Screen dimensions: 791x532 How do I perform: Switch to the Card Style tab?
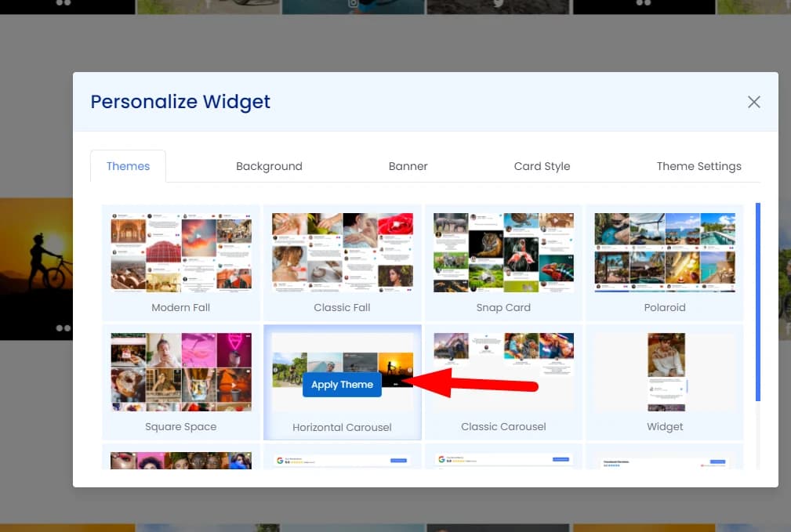tap(542, 166)
